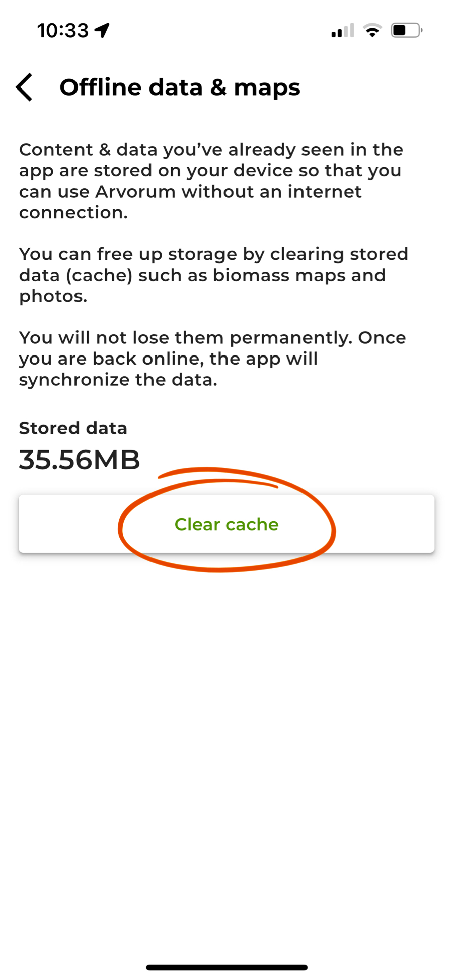Tap the battery level icon
Image resolution: width=453 pixels, height=980 pixels.
point(407,30)
